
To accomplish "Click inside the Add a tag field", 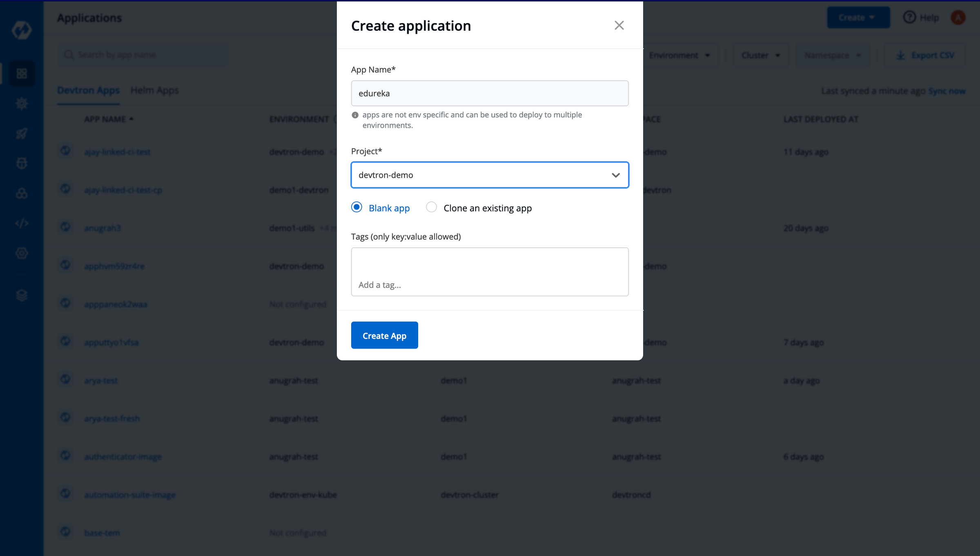I will [x=490, y=272].
